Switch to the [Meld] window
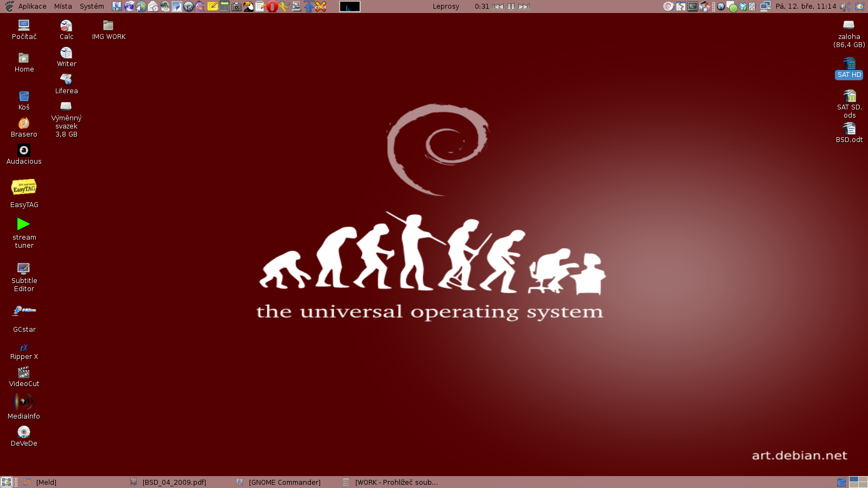The width and height of the screenshot is (868, 488). [73, 482]
